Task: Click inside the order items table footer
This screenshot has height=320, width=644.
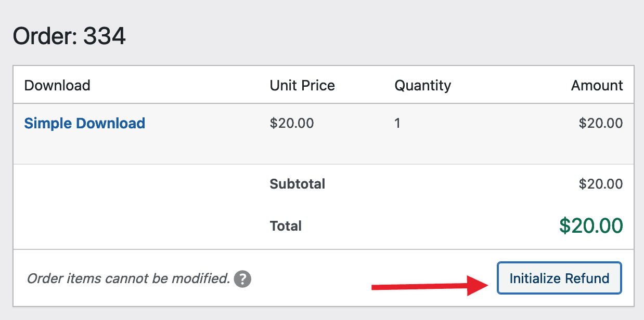Action: 322,278
